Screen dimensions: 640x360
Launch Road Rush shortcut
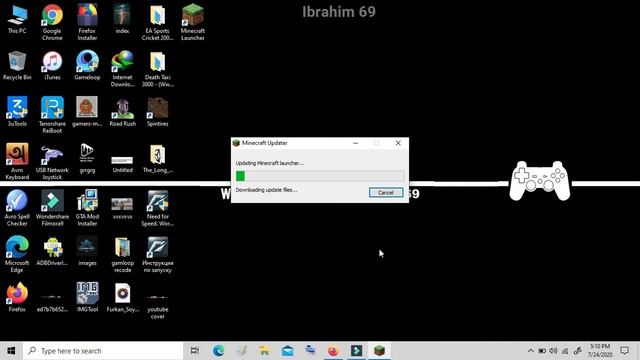tap(122, 112)
